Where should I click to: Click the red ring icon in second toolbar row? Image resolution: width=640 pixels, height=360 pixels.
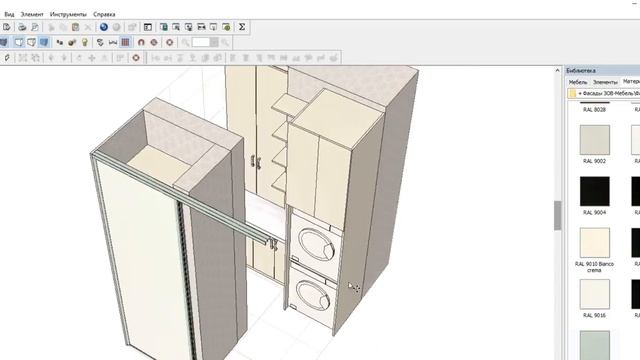(x=169, y=42)
